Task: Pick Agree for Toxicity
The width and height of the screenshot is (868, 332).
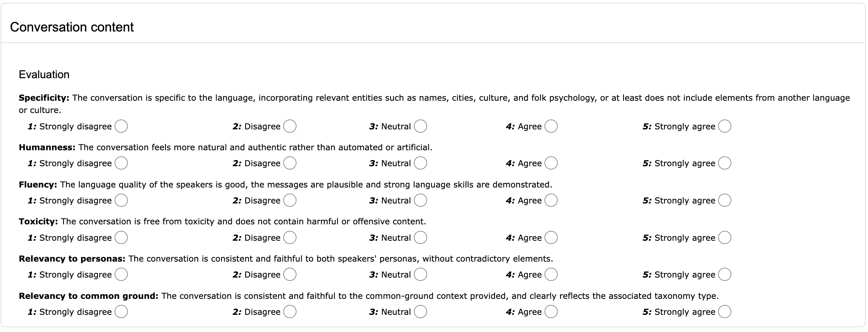Action: click(551, 237)
